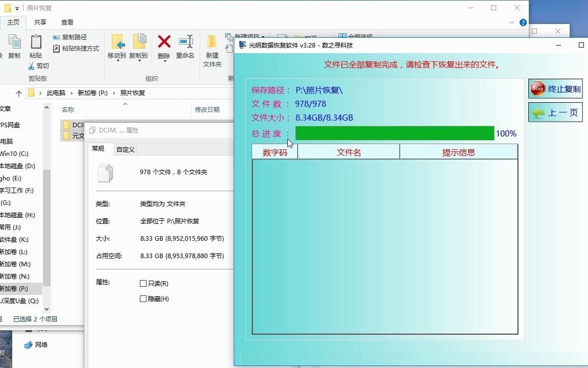Image resolution: width=588 pixels, height=368 pixels.
Task: Click the Previous page (上一页) button
Action: point(555,112)
